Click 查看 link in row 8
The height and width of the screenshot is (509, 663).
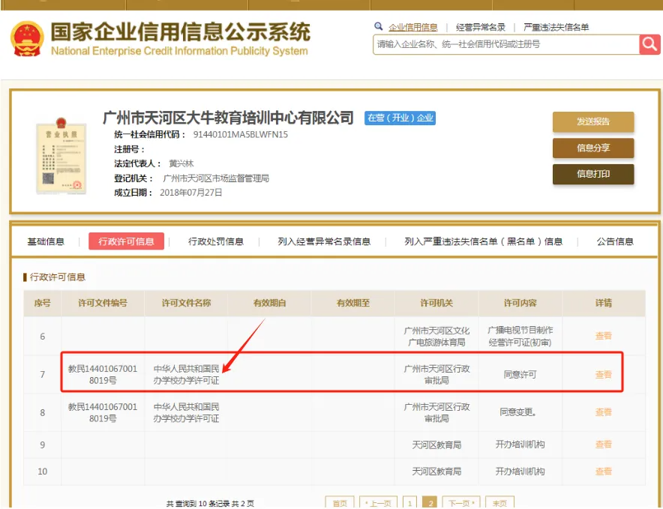pyautogui.click(x=603, y=412)
